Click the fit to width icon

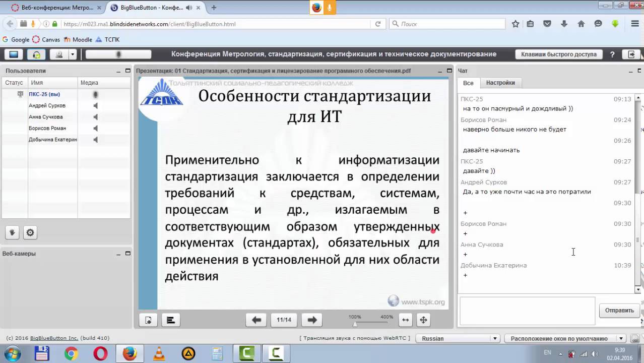[x=405, y=320]
